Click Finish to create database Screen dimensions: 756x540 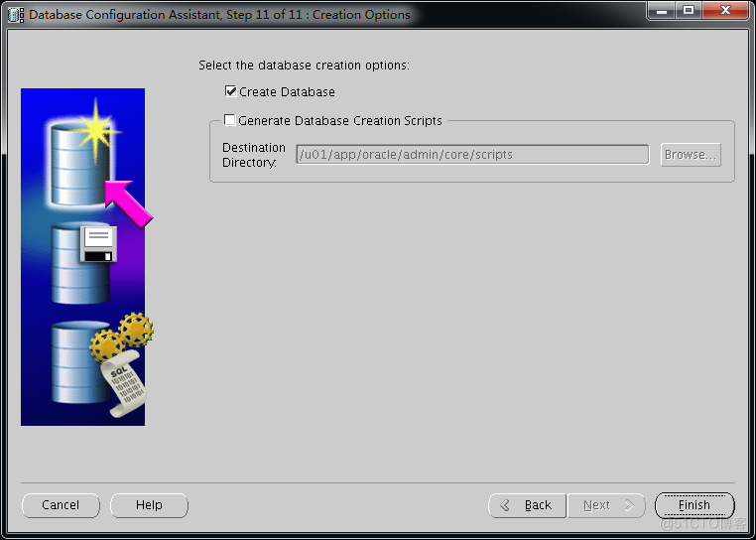pyautogui.click(x=694, y=505)
